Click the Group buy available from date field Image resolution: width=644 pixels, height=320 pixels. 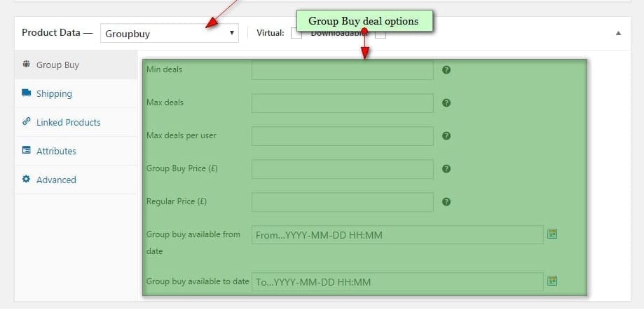tap(397, 235)
